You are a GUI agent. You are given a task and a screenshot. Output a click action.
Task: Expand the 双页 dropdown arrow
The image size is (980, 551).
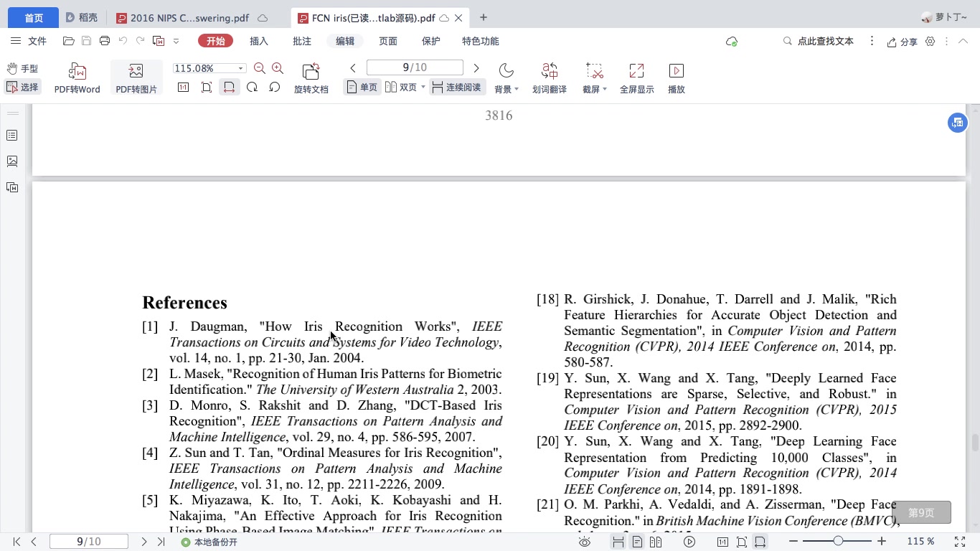(x=423, y=87)
